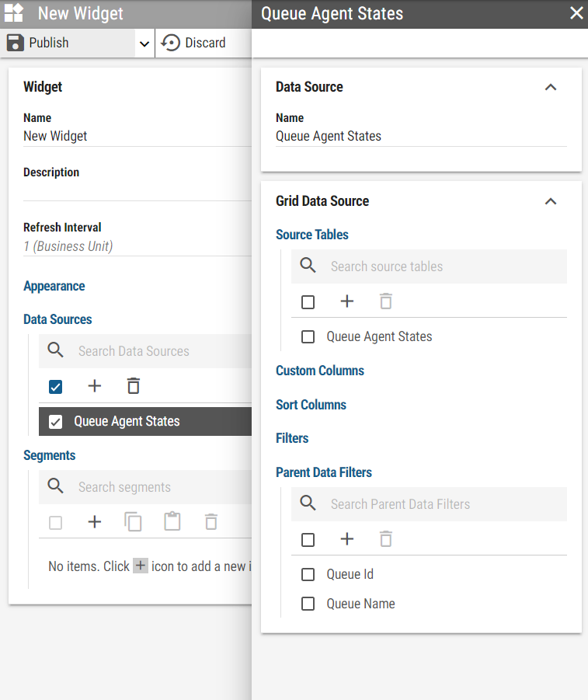
Task: Collapse the Grid Data Source section
Action: pos(551,201)
